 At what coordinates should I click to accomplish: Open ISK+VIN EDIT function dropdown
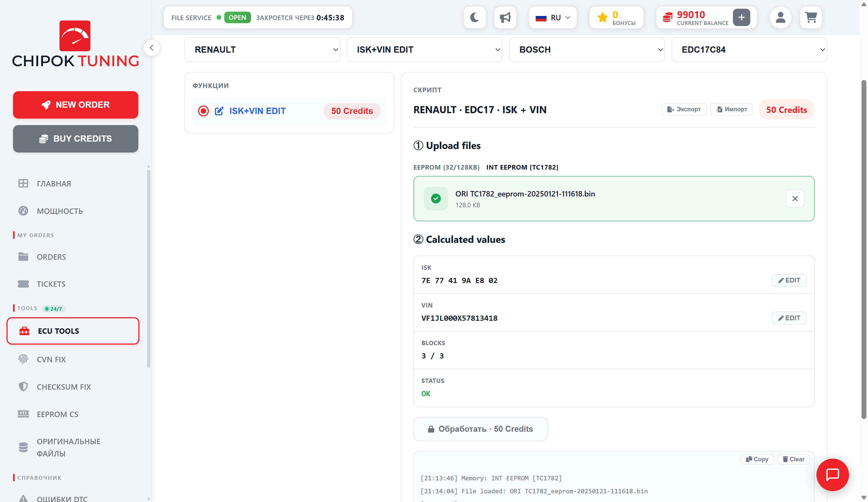424,50
